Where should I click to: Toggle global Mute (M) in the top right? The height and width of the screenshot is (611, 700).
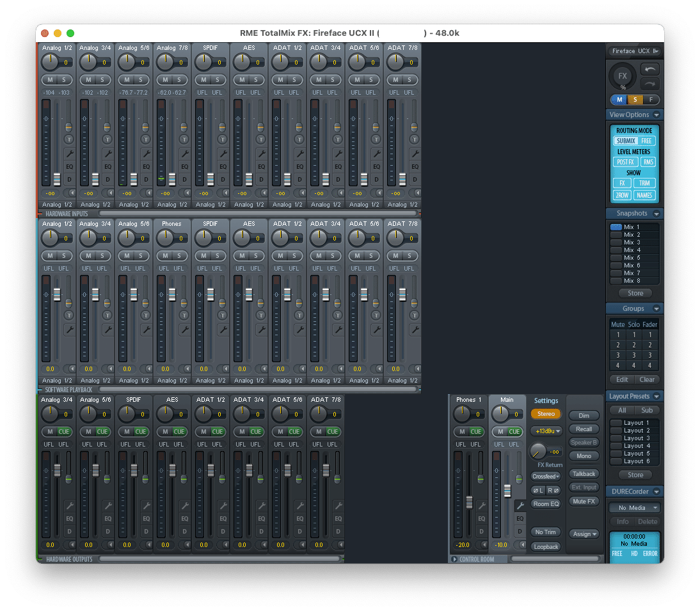pyautogui.click(x=619, y=100)
